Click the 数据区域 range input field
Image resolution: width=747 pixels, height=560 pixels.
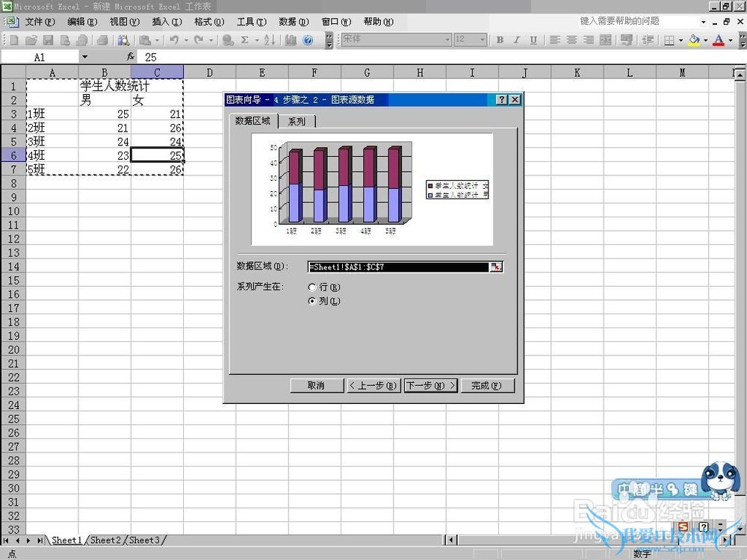click(x=398, y=267)
